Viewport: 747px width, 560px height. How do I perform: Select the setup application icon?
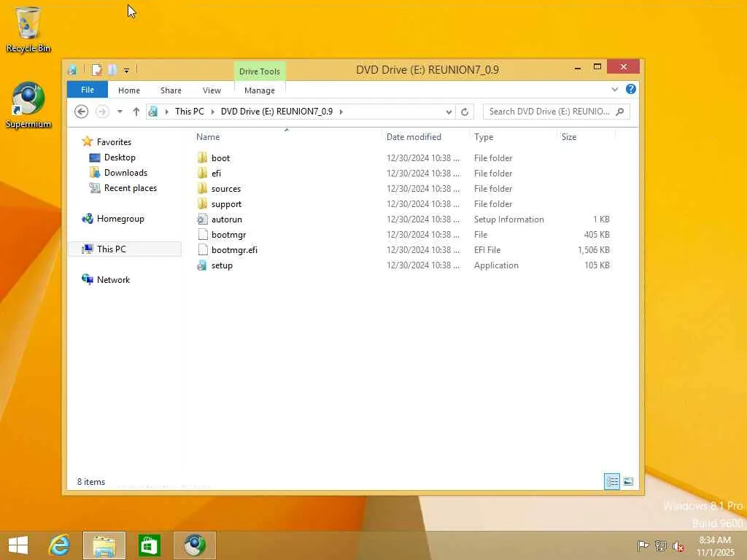tap(203, 265)
